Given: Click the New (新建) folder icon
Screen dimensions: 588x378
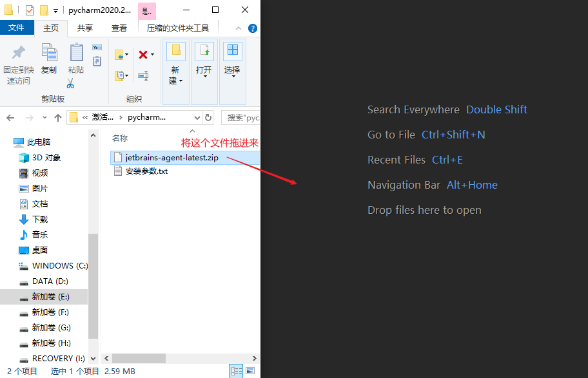Looking at the screenshot, I should [x=176, y=50].
